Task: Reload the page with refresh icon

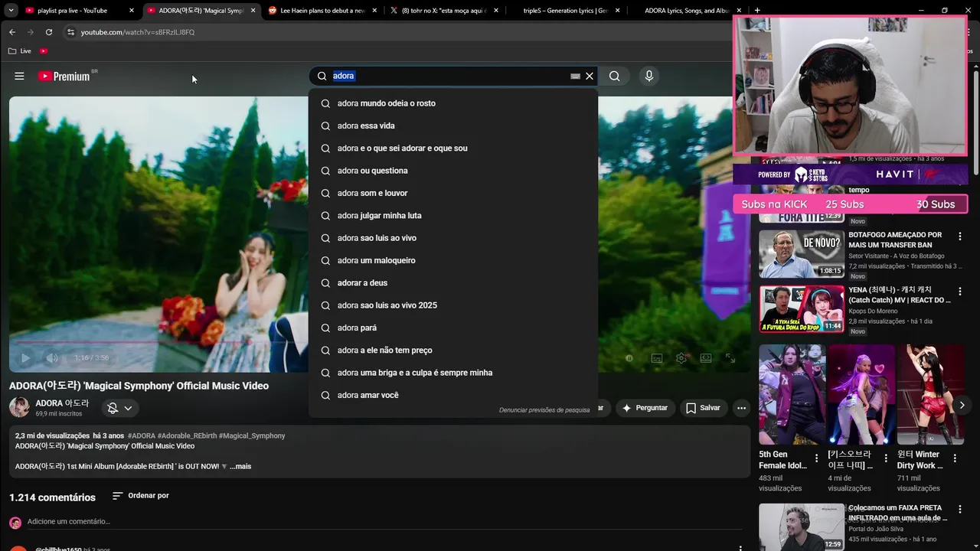Action: click(x=49, y=32)
